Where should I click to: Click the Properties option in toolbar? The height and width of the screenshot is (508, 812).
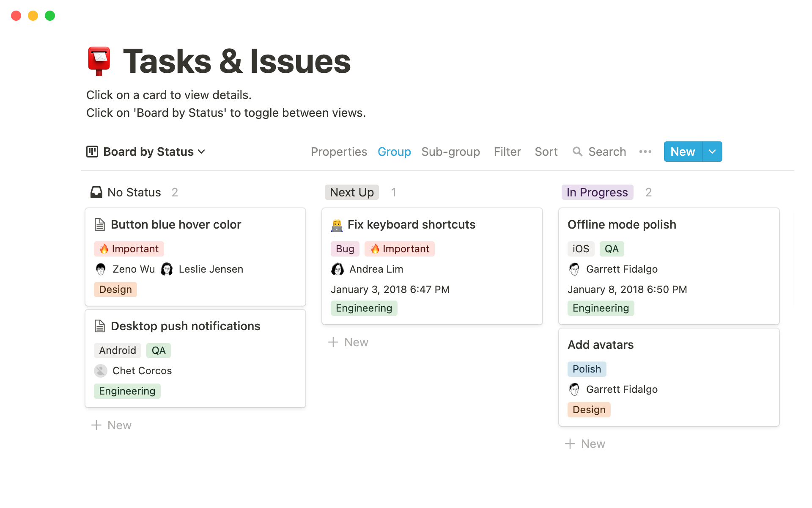[338, 152]
